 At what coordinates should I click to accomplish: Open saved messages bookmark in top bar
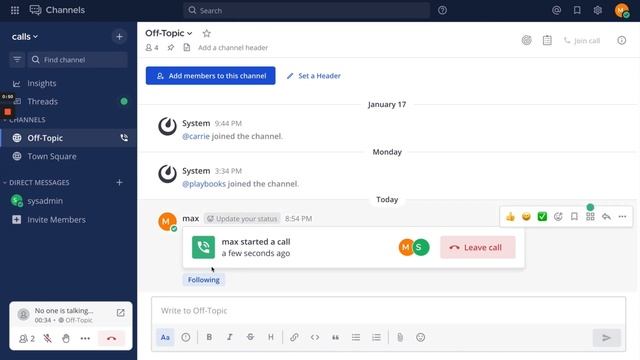click(577, 10)
